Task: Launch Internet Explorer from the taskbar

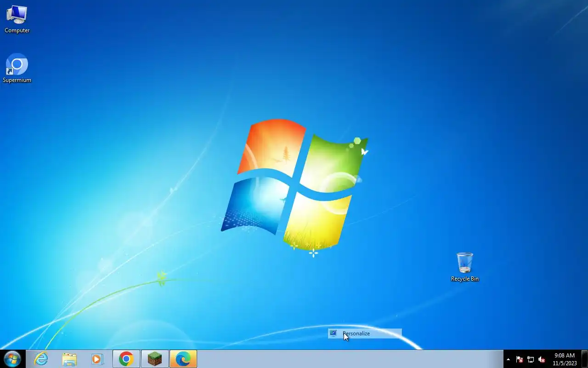Action: (x=41, y=359)
